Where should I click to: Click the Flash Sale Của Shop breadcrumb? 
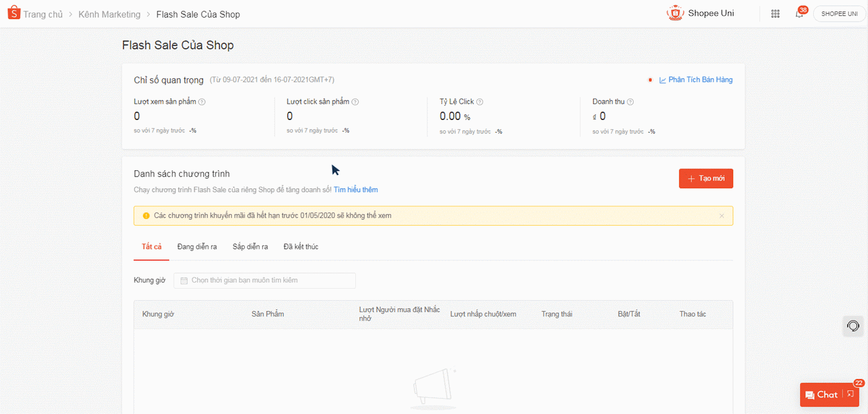pos(198,15)
